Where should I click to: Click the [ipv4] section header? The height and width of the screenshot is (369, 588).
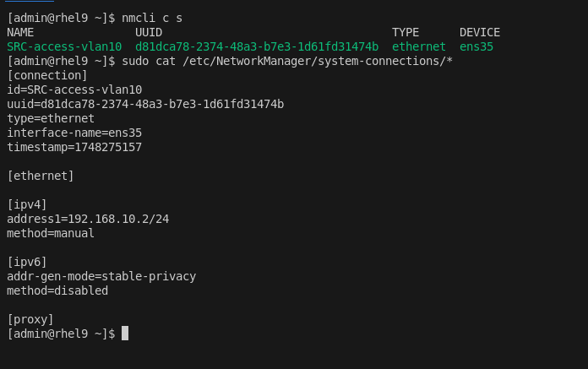[27, 205]
